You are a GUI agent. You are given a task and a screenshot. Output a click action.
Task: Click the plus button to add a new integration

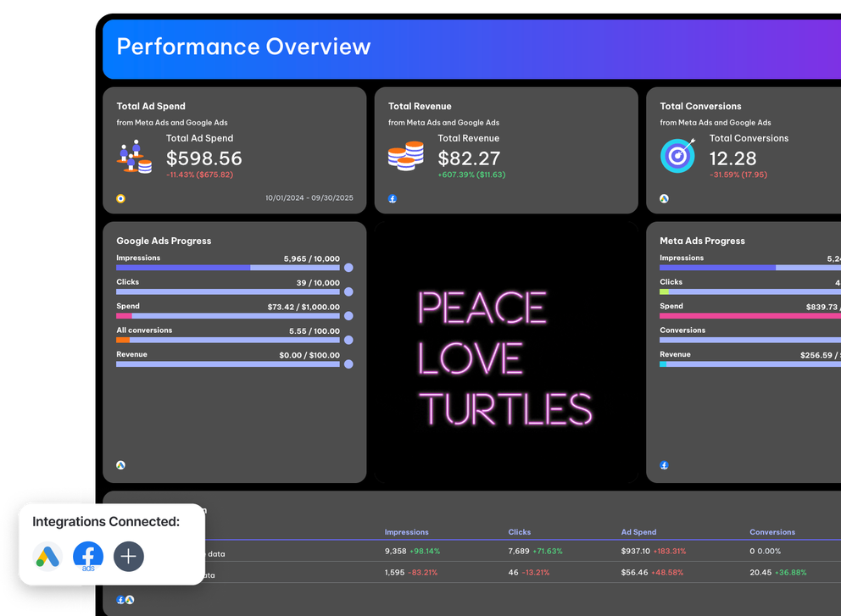128,557
